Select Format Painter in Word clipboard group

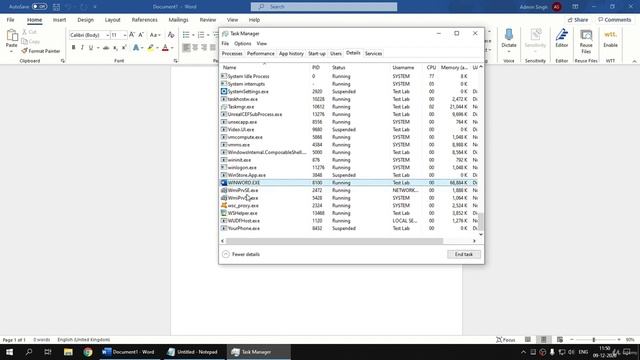(x=40, y=51)
